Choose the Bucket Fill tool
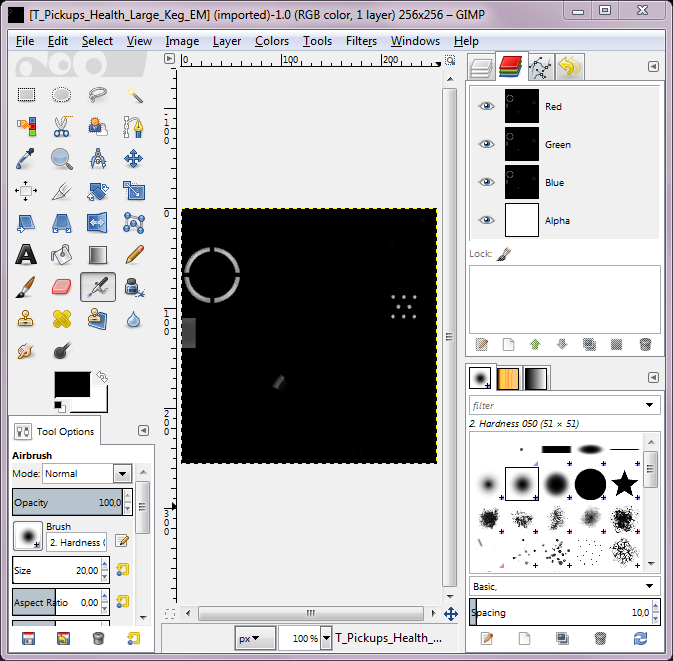 tap(62, 255)
